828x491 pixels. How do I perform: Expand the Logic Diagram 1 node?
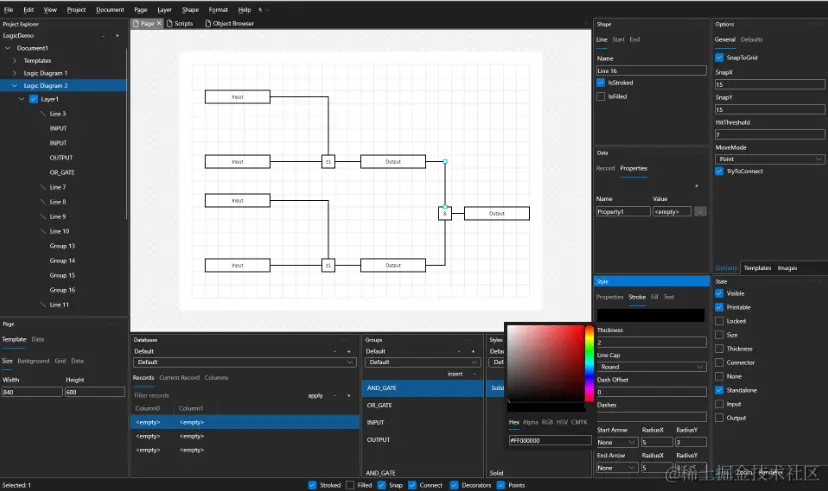coord(14,73)
